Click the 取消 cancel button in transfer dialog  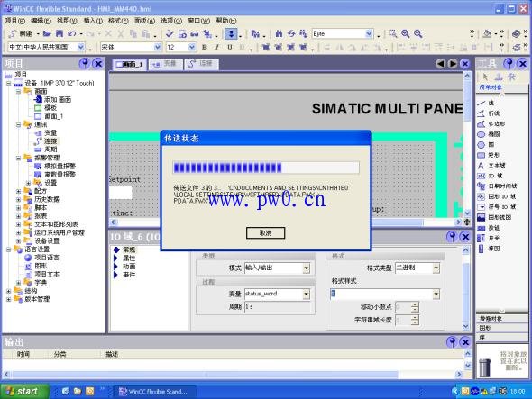[265, 233]
